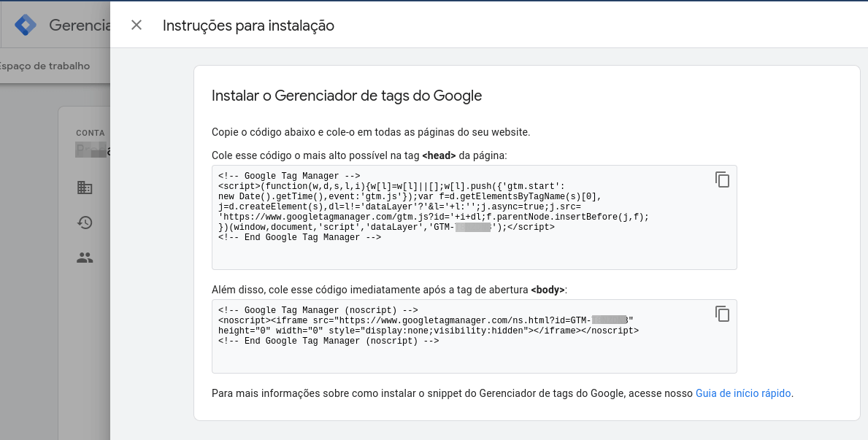Viewport: 868px width, 440px height.
Task: Open the Guia de início rápido link
Action: [743, 393]
